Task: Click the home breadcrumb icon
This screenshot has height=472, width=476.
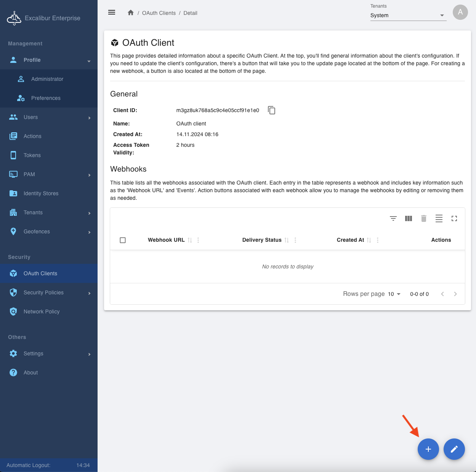Action: point(131,13)
